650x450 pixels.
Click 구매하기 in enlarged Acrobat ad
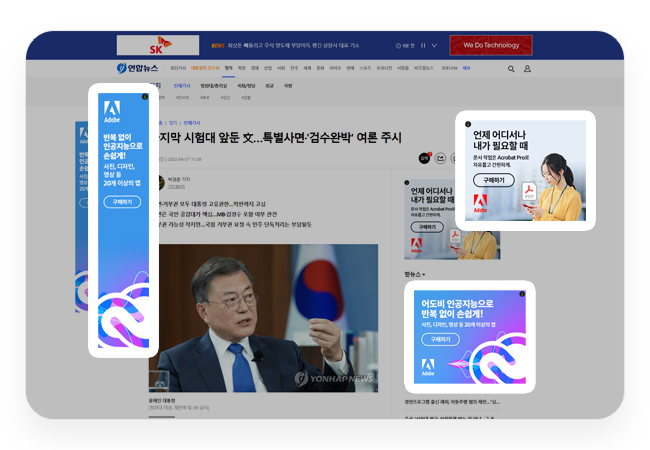pos(494,180)
